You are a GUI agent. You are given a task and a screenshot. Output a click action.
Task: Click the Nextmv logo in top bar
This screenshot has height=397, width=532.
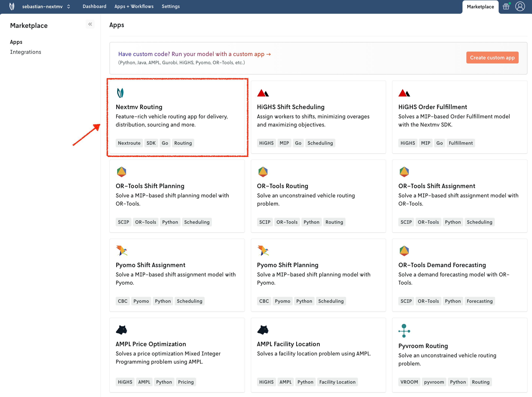pyautogui.click(x=12, y=6)
